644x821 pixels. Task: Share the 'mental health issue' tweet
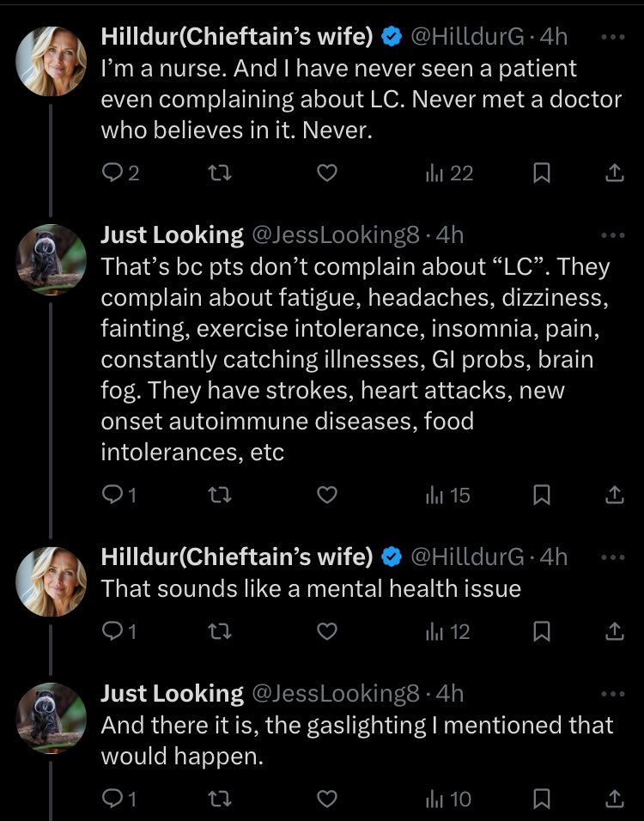coord(615,631)
